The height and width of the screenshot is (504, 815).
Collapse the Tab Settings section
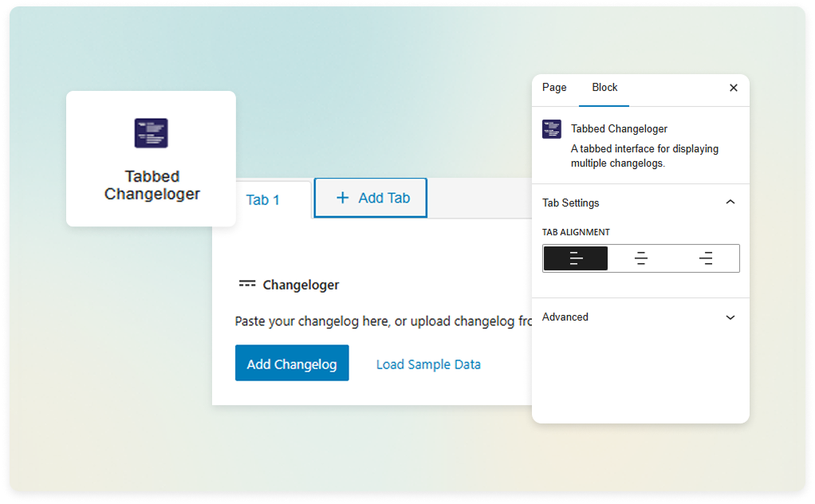[x=730, y=202]
